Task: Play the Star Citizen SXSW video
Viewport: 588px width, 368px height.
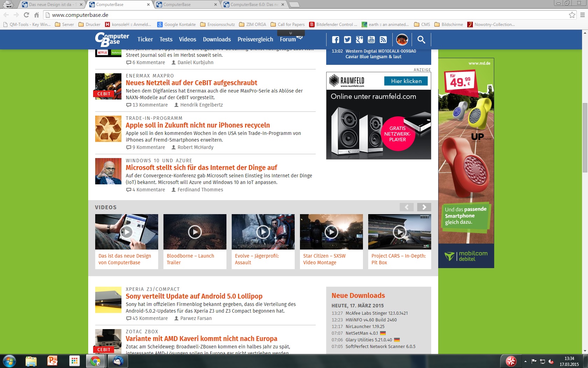Action: (331, 232)
